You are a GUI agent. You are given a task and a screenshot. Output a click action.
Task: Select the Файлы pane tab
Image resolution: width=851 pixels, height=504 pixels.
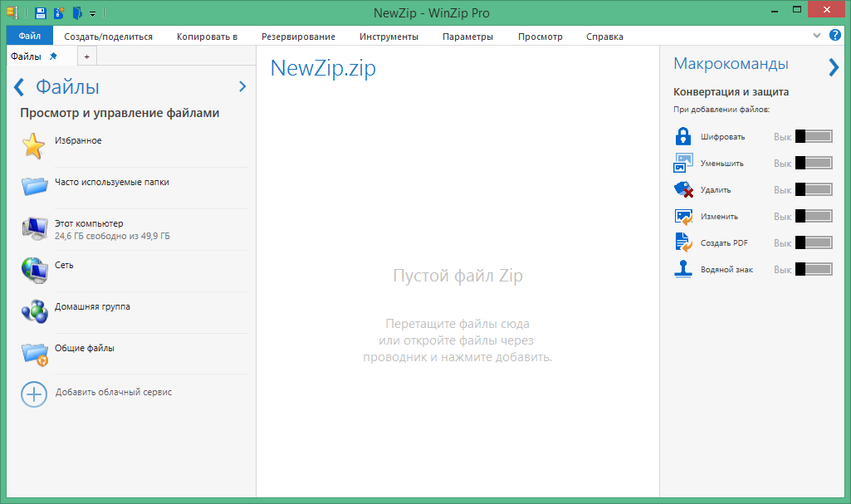[x=26, y=56]
